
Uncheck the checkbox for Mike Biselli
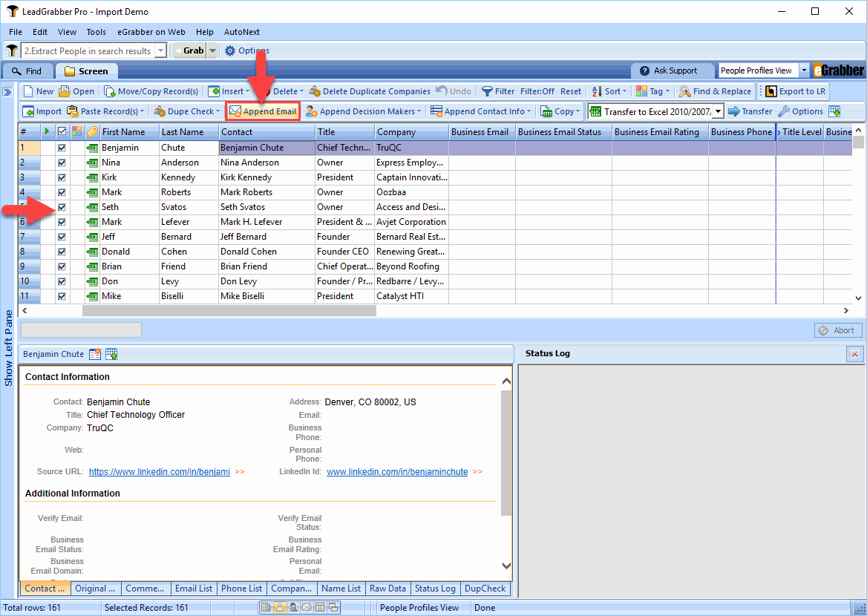pos(62,296)
